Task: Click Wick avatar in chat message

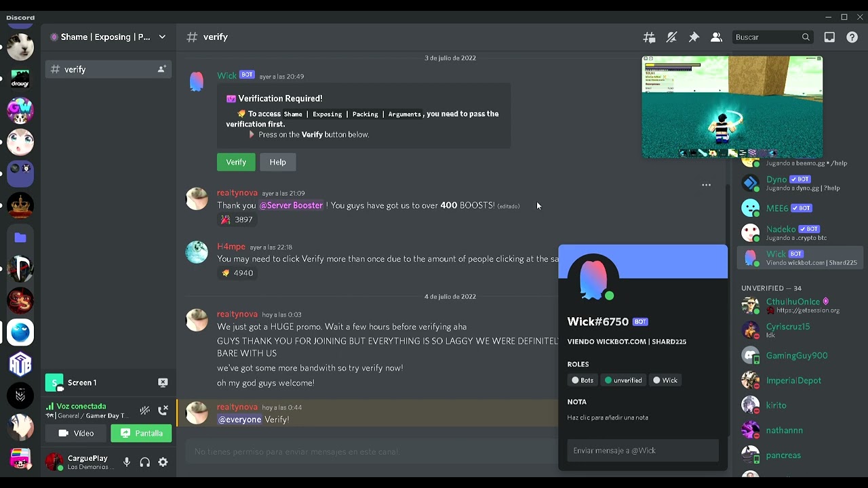Action: (197, 82)
